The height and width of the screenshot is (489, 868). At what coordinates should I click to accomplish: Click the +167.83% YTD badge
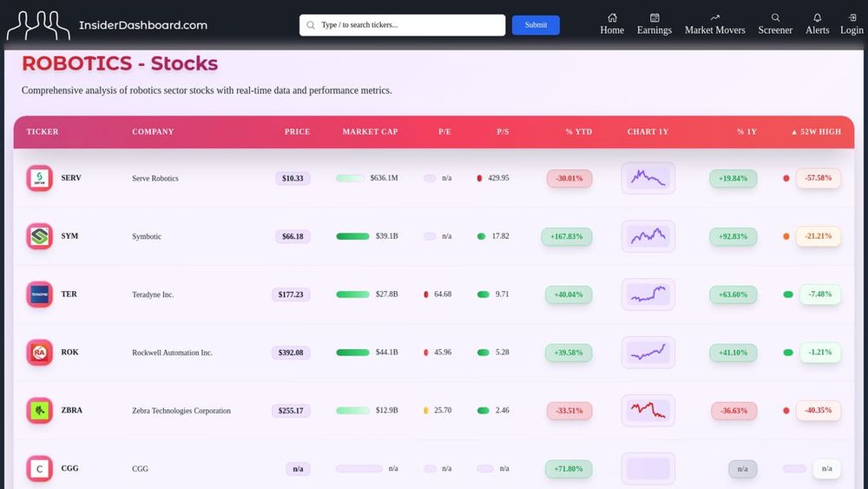[566, 236]
